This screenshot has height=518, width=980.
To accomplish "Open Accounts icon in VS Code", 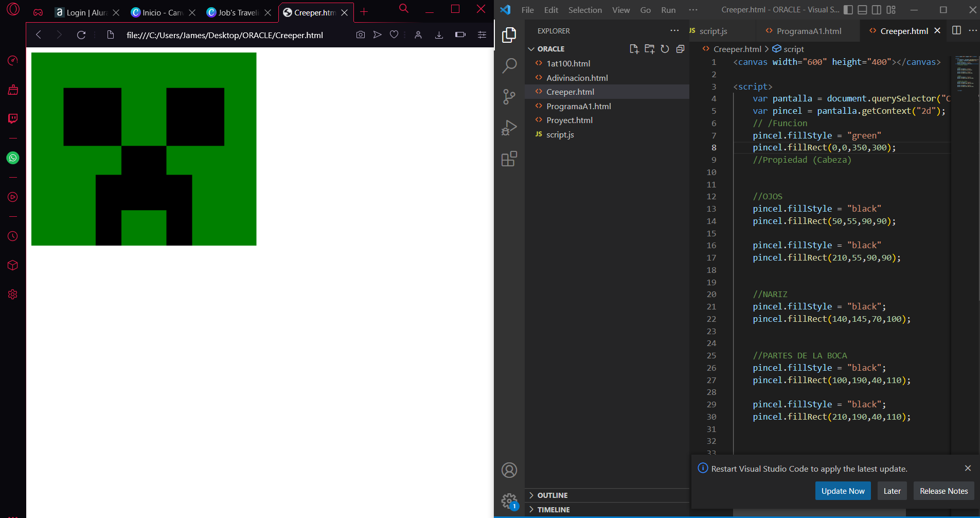I will click(509, 470).
